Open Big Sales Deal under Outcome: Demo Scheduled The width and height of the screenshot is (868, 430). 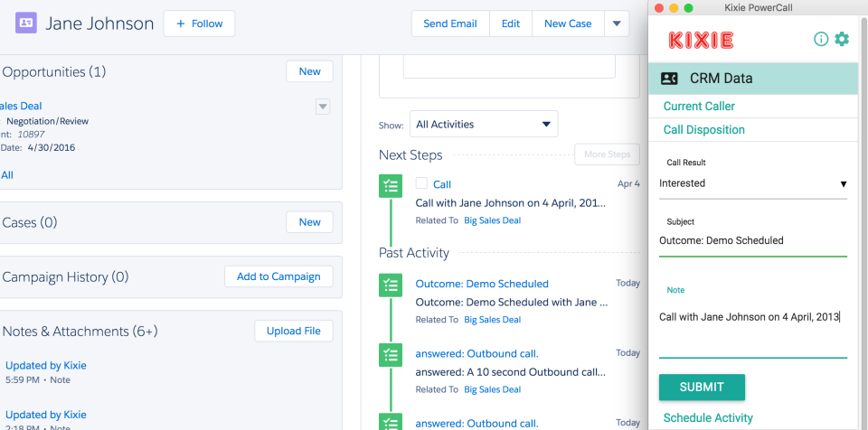point(492,319)
